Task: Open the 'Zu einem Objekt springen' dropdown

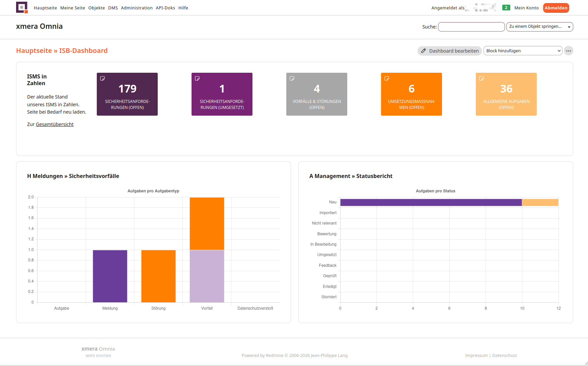Action: [x=539, y=26]
